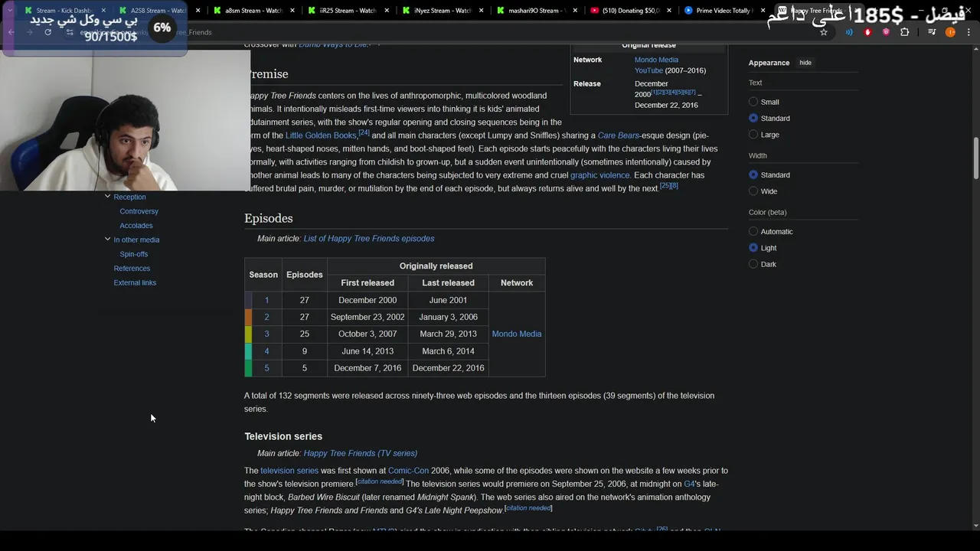Open the Comic-Con link
980x551 pixels.
coord(408,471)
